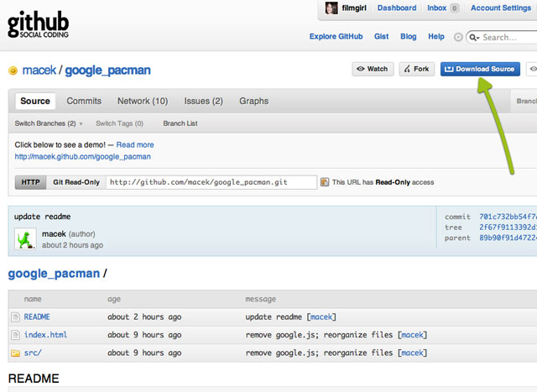Click macek link in src/ row message
Viewport: 537px width, 392px height.
tap(412, 353)
